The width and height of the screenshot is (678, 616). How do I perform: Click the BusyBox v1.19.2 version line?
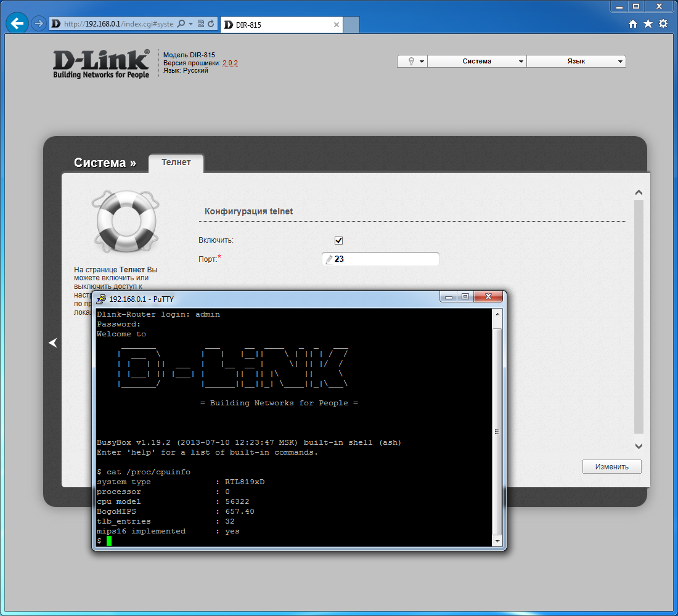click(x=249, y=443)
